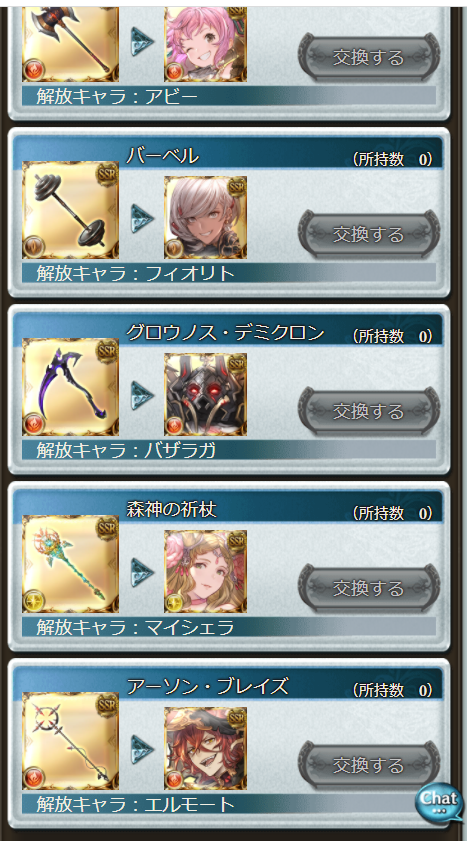Open アビー character portrait
467x841 pixels.
[x=205, y=44]
